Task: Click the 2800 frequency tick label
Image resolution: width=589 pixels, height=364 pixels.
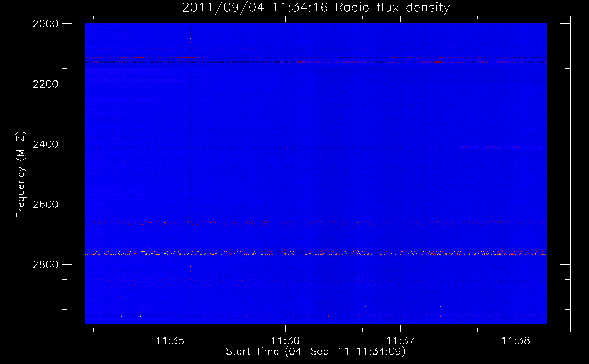Action: pyautogui.click(x=46, y=265)
